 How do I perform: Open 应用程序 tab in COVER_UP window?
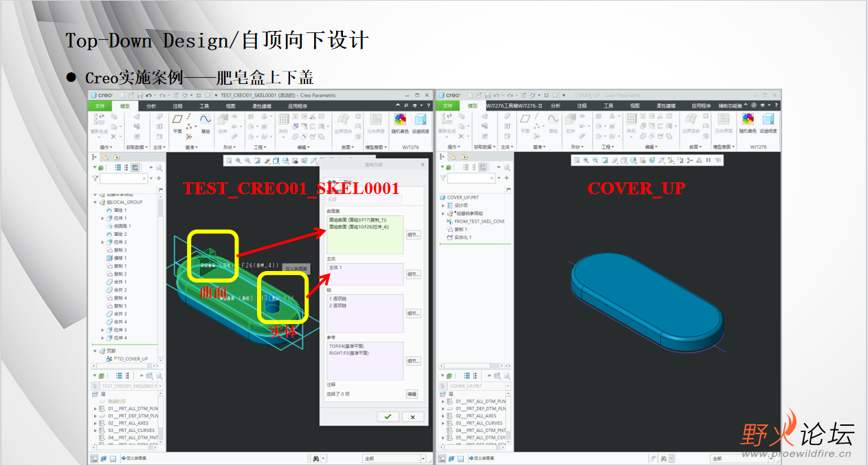click(701, 106)
